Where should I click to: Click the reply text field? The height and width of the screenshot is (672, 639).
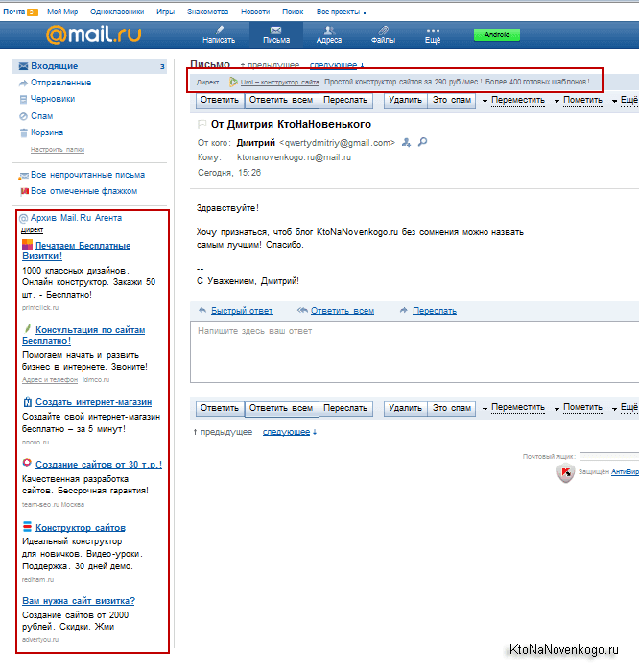[414, 351]
